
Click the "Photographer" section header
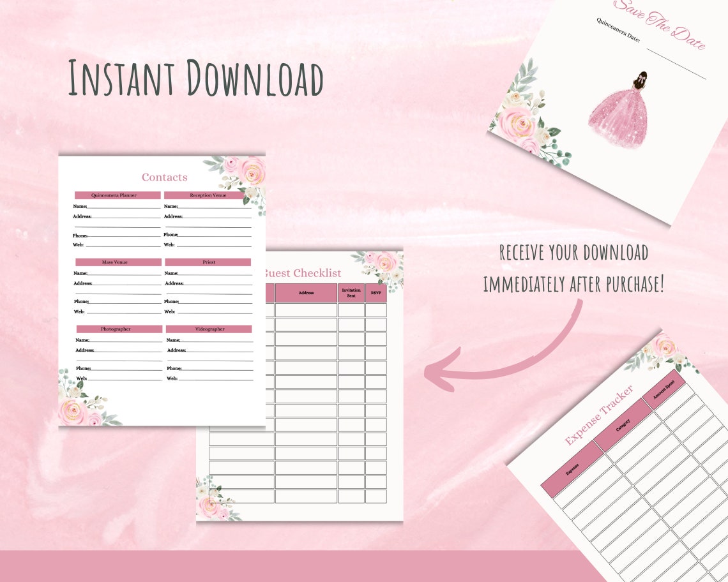[120, 329]
